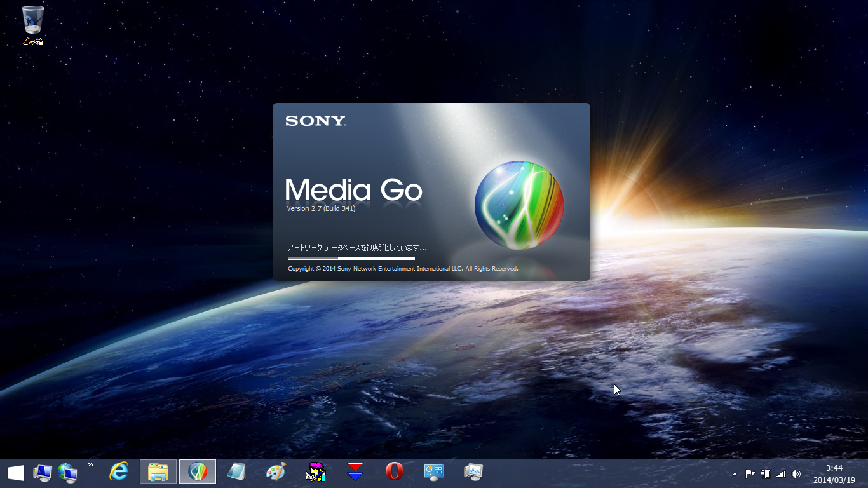Viewport: 868px width, 488px height.
Task: Open the globe-and-monitor network shortcut
Action: click(x=67, y=472)
